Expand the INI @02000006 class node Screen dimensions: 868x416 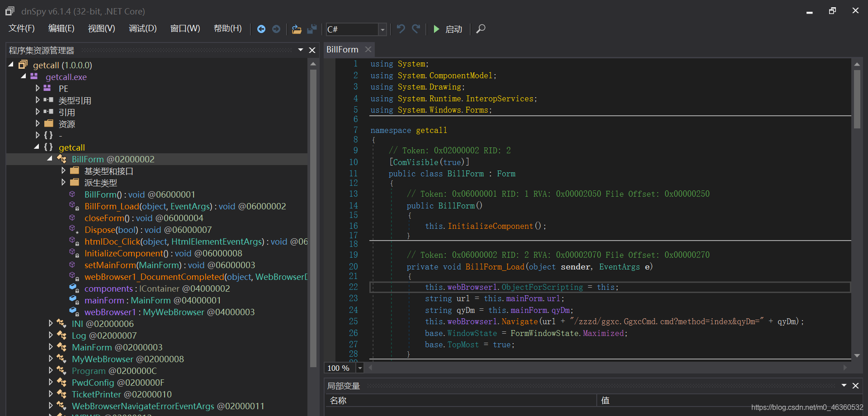click(51, 323)
